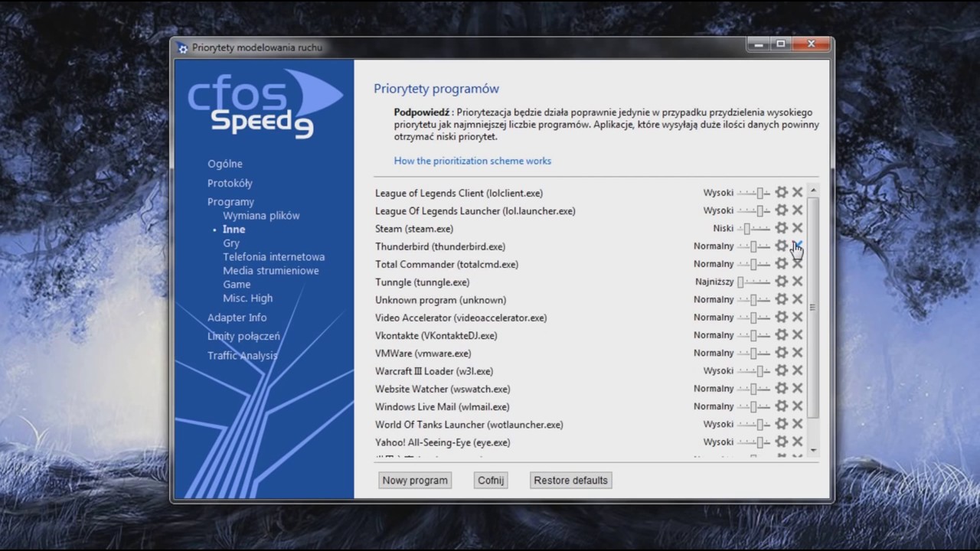
Task: Open gear settings for Total Commander
Action: (782, 263)
